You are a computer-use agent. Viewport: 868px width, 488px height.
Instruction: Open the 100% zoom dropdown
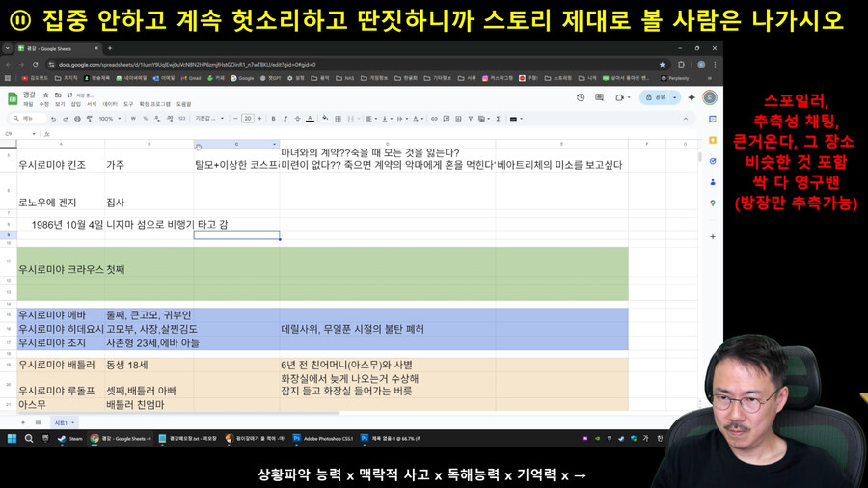pos(108,119)
